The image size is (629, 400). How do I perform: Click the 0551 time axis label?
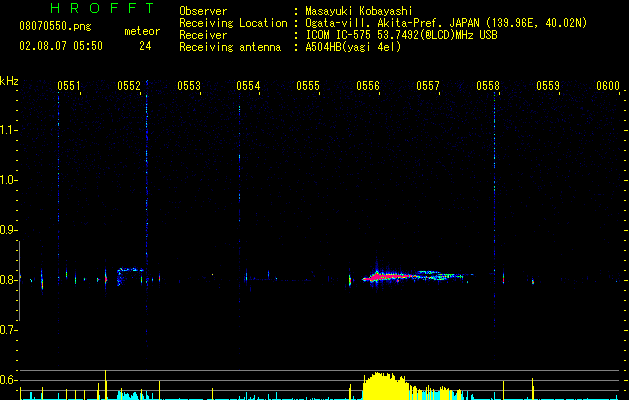(x=69, y=86)
